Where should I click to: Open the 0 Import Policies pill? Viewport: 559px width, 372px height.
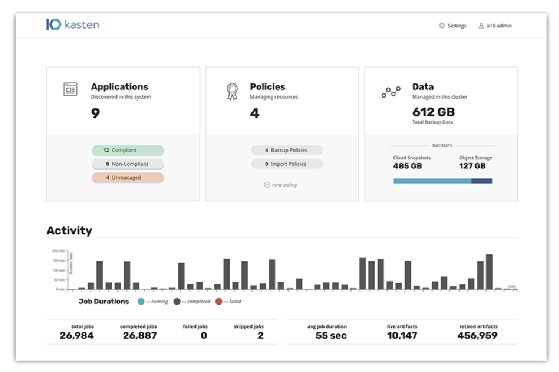pos(287,164)
